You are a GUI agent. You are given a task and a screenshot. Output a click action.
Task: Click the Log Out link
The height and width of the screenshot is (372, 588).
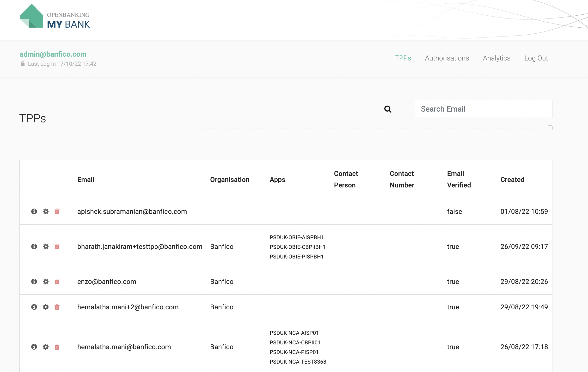(x=536, y=58)
